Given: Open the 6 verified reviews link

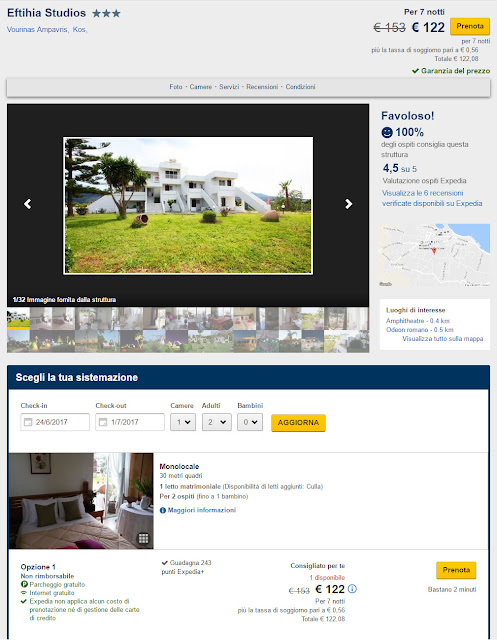Looking at the screenshot, I should tap(432, 198).
